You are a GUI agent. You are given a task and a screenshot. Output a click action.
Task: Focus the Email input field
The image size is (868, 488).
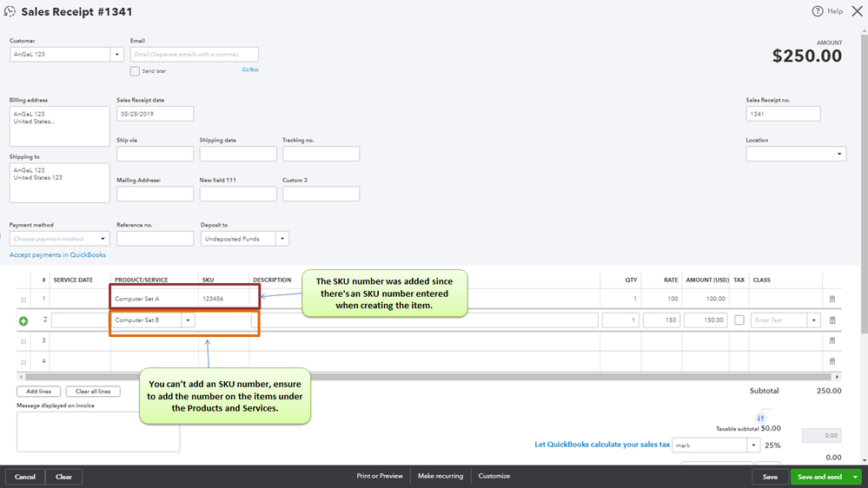pyautogui.click(x=195, y=54)
